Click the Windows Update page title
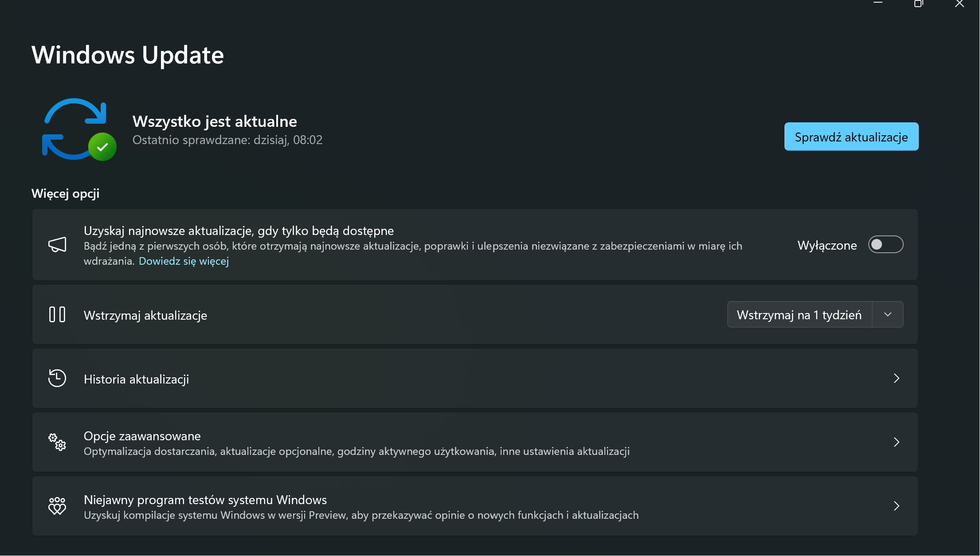 point(128,55)
